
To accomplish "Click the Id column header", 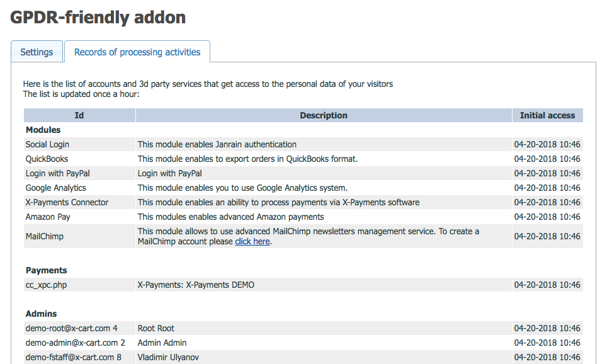I will tap(79, 115).
